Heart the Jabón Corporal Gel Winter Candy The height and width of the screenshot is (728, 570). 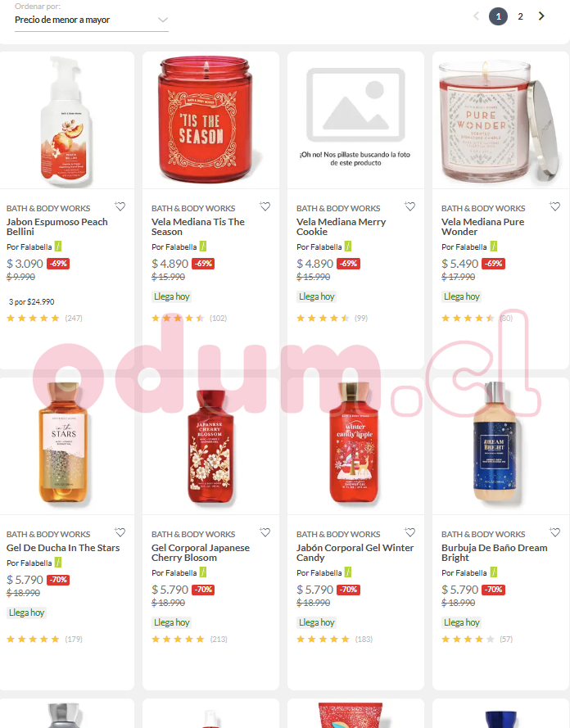[409, 532]
